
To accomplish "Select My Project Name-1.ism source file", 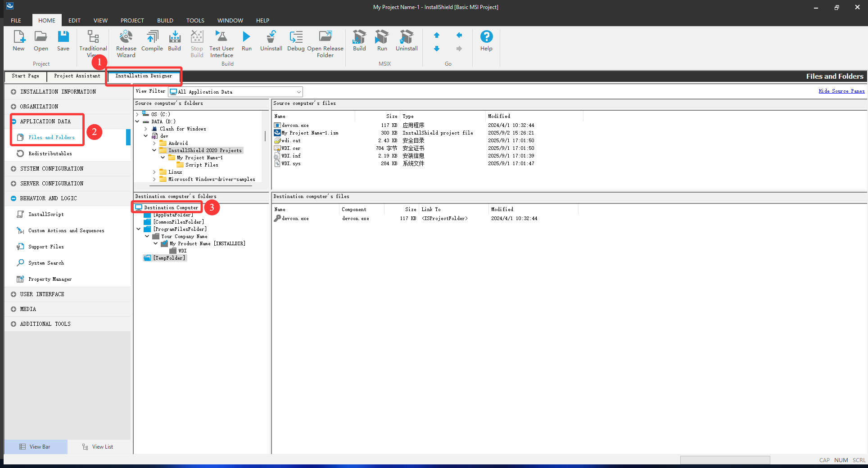I will click(310, 133).
